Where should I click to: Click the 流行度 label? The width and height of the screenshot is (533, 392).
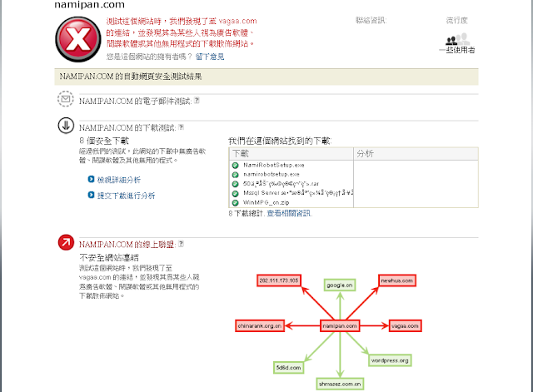(457, 20)
